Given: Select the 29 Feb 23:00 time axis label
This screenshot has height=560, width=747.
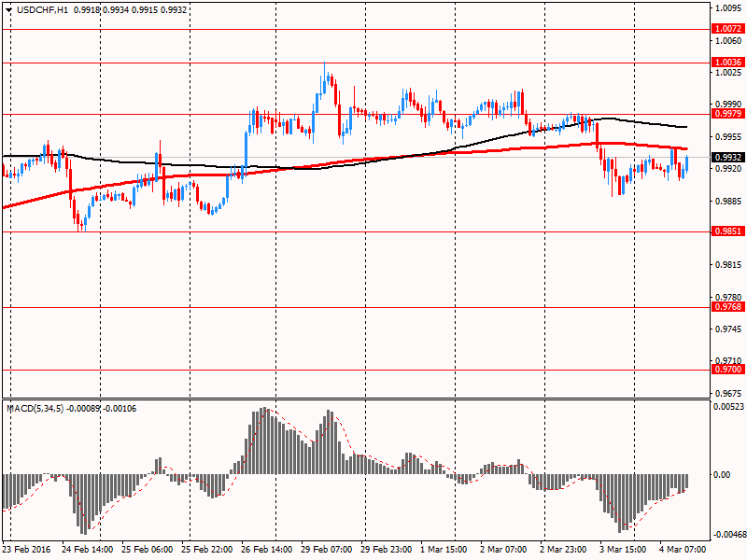Looking at the screenshot, I should tap(387, 550).
